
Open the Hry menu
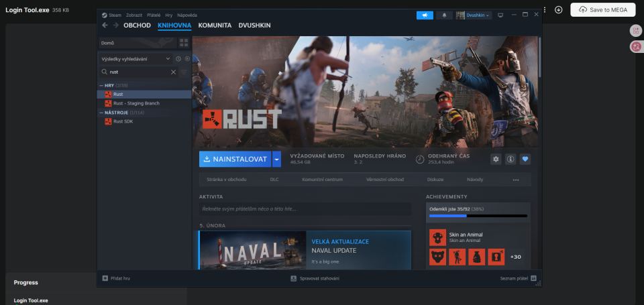coord(169,15)
